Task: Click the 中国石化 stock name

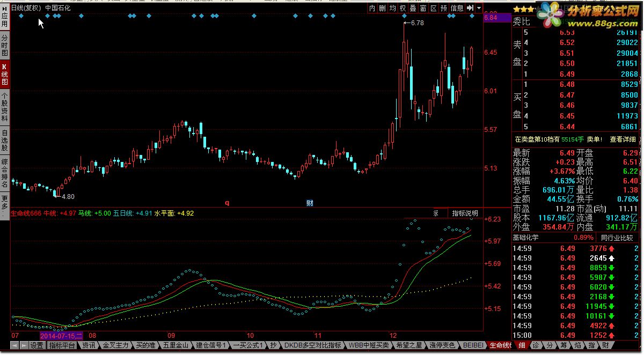Action: (x=58, y=8)
